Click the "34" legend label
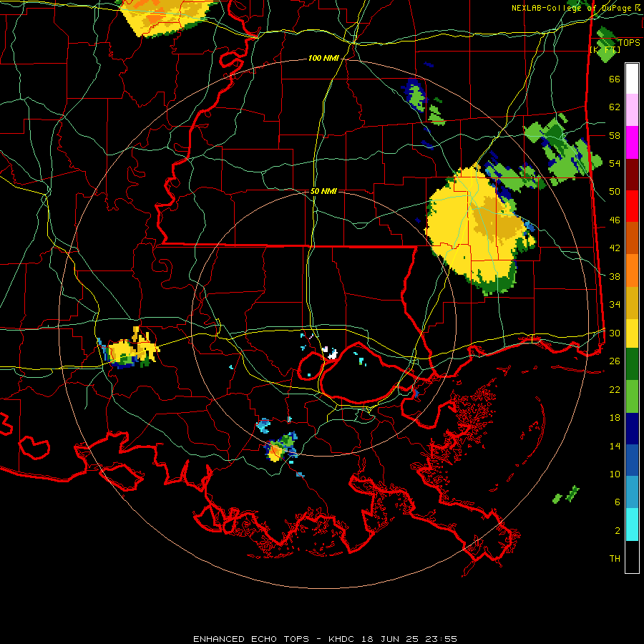This screenshot has height=644, width=644. pos(615,305)
